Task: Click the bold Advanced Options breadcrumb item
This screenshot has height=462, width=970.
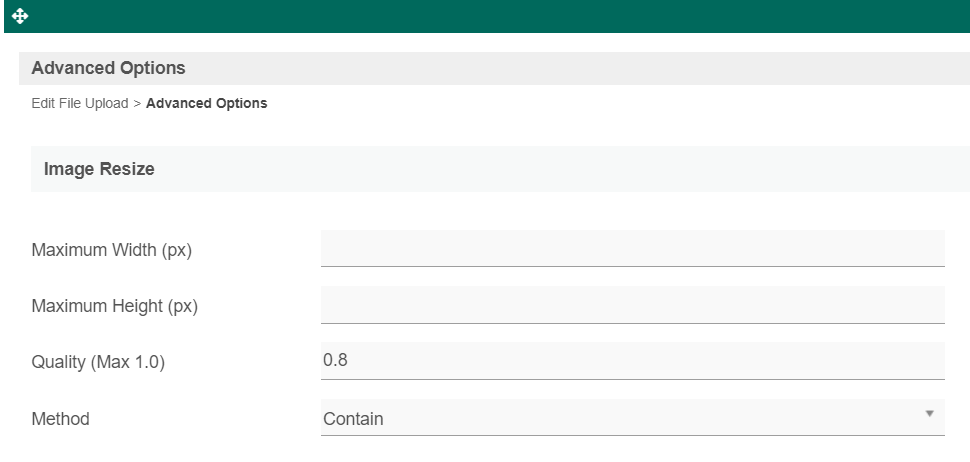Action: (206, 103)
